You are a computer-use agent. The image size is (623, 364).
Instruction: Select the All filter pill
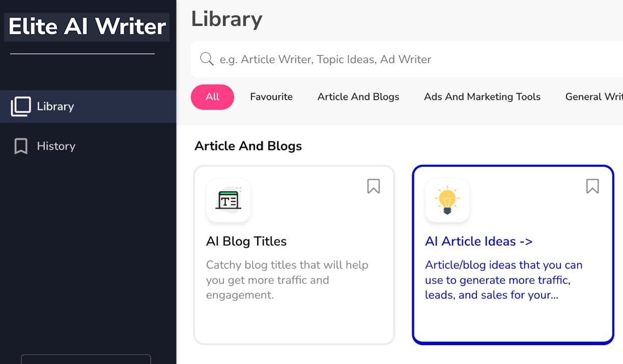pyautogui.click(x=212, y=97)
